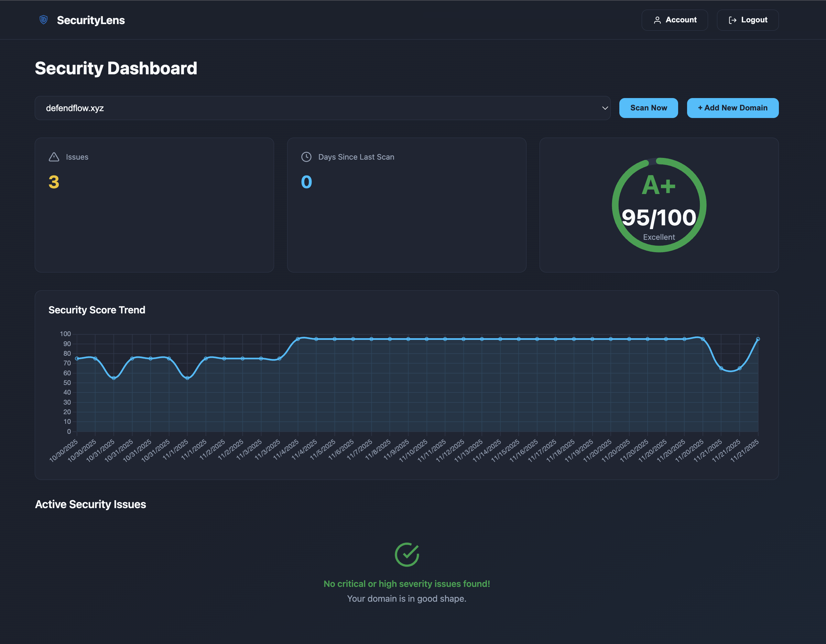Click the Add New Domain button
Viewport: 826px width, 644px height.
point(732,108)
